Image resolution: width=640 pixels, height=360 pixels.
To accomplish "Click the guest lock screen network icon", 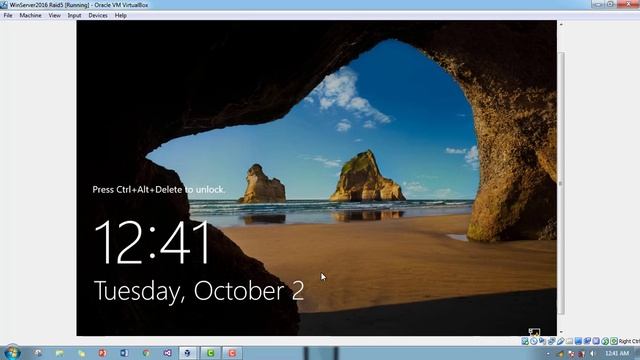I will 534,332.
